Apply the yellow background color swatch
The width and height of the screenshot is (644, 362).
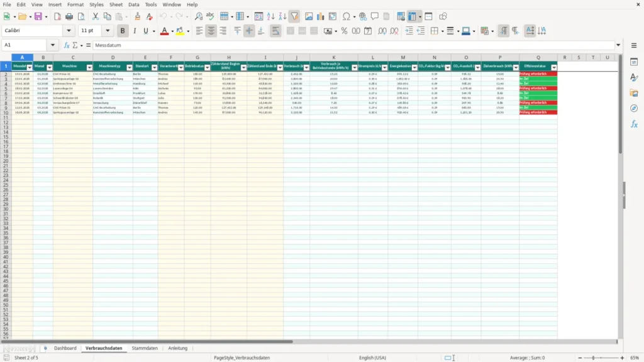pyautogui.click(x=180, y=31)
